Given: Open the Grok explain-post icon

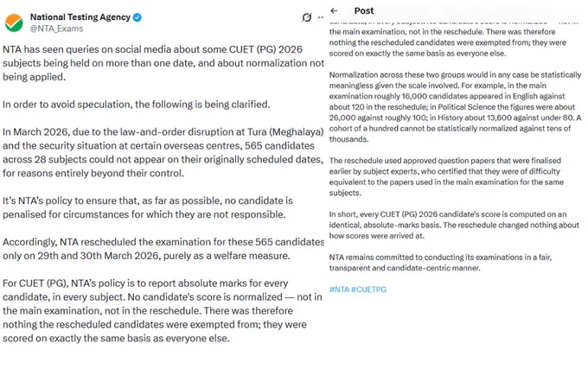Looking at the screenshot, I should click(307, 17).
